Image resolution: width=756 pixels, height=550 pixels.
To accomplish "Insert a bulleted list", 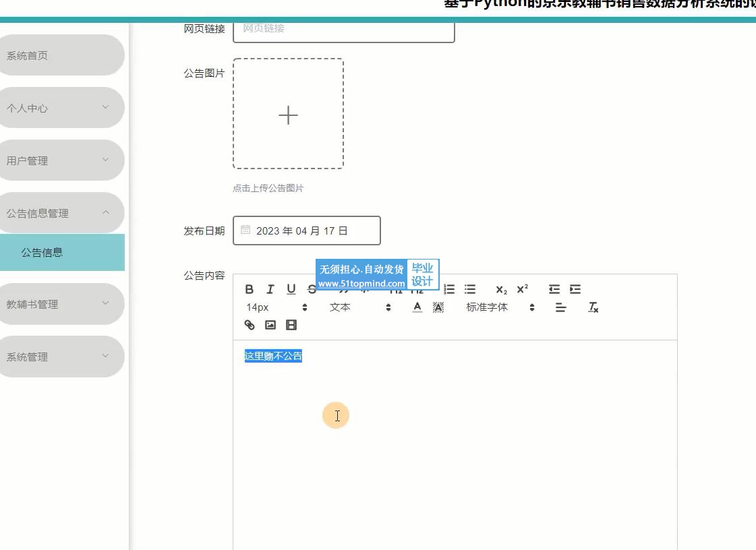I will pos(470,289).
